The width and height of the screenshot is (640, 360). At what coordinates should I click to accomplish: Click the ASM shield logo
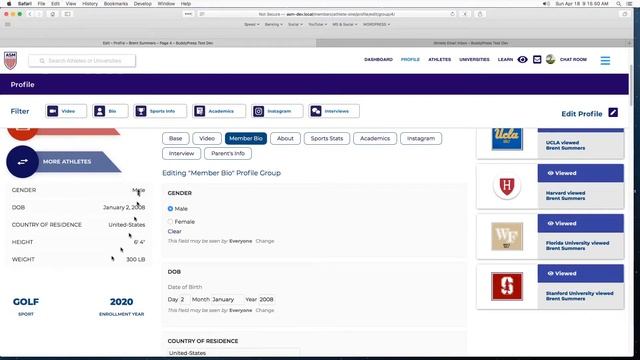10,60
